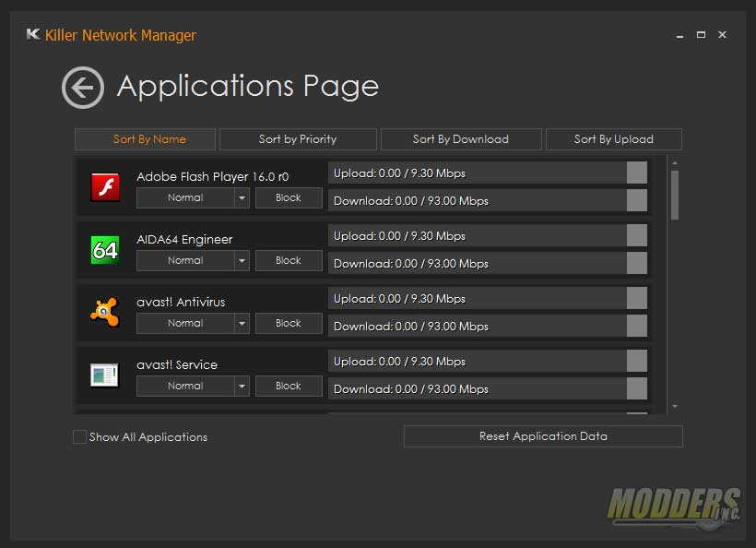Click the avast! Service icon

click(104, 375)
